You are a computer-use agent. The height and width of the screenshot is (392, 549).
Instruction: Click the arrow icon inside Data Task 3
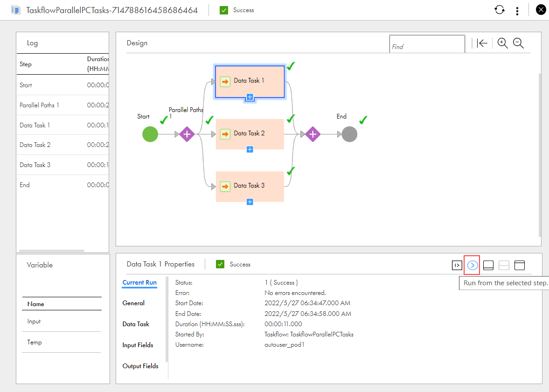pyautogui.click(x=225, y=186)
